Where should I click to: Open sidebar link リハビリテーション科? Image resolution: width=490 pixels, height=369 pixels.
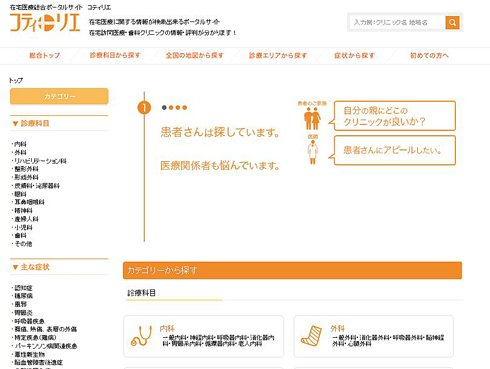tap(40, 161)
